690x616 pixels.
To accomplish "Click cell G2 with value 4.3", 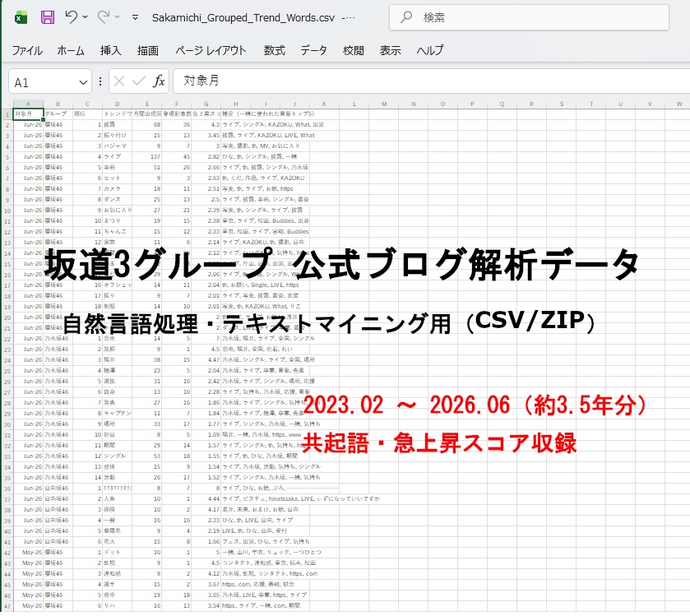I will pos(206,124).
